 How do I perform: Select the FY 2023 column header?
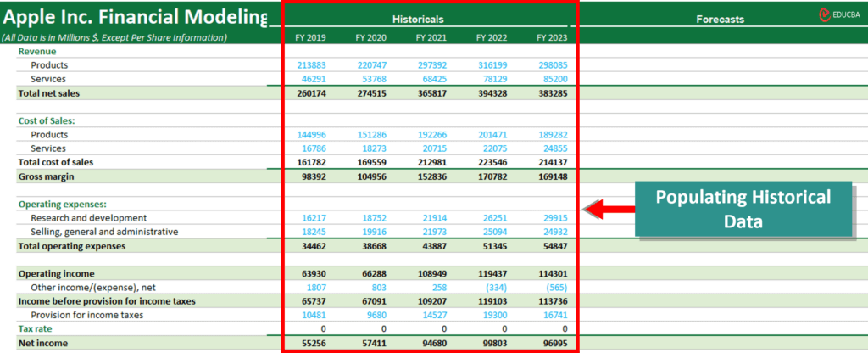pyautogui.click(x=552, y=37)
